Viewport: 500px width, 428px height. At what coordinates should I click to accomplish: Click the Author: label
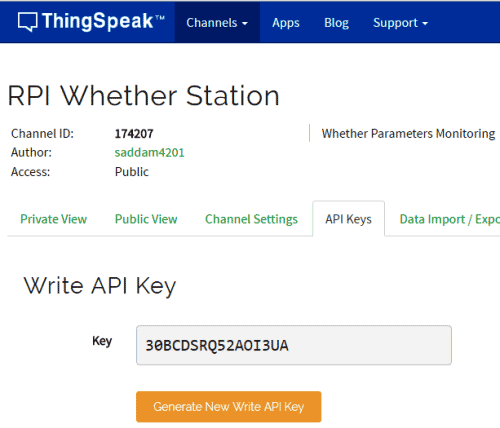[x=31, y=152]
